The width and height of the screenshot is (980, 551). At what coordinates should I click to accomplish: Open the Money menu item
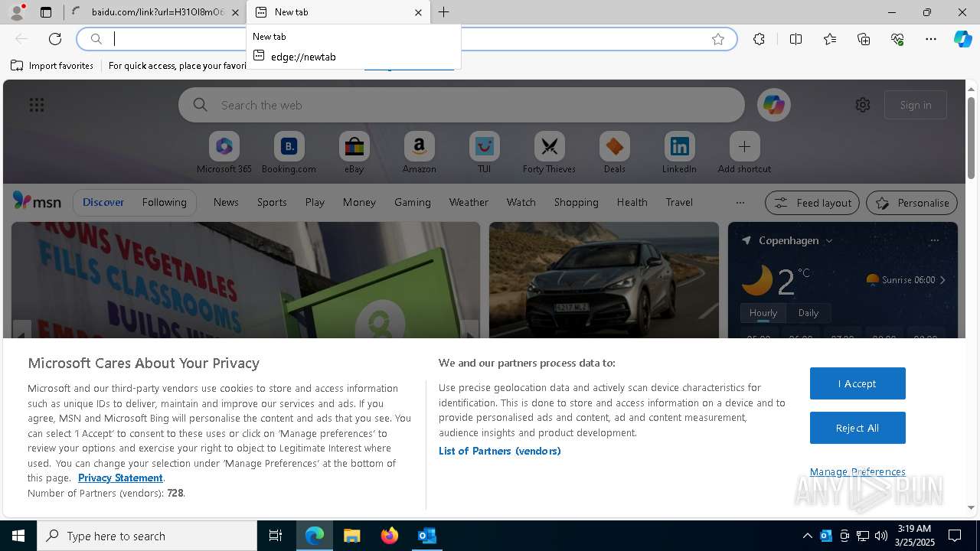(x=359, y=202)
